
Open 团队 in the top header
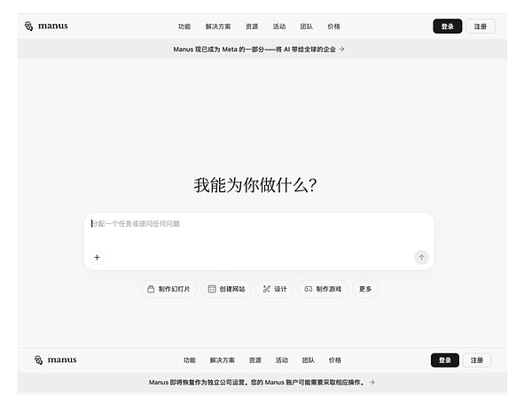(307, 27)
